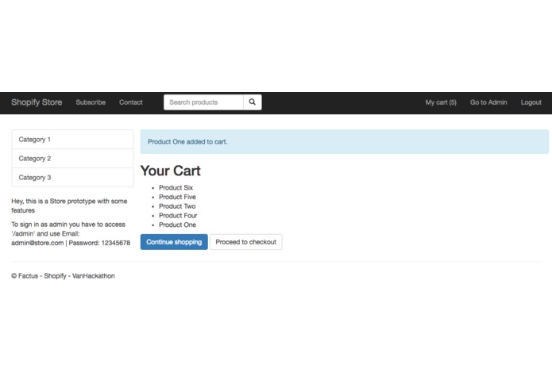Select Product Two in cart list
This screenshot has height=392, width=552.
click(177, 206)
